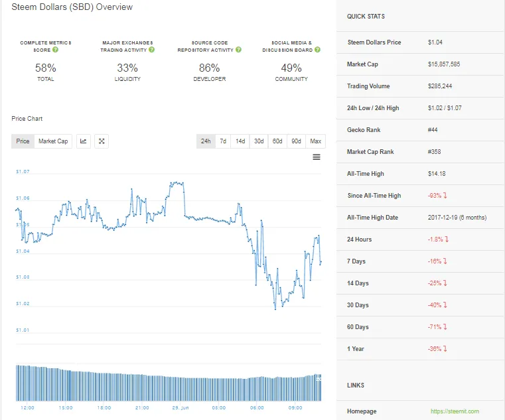The image size is (505, 420).
Task: Click the Price Chart heading
Action: pyautogui.click(x=27, y=119)
